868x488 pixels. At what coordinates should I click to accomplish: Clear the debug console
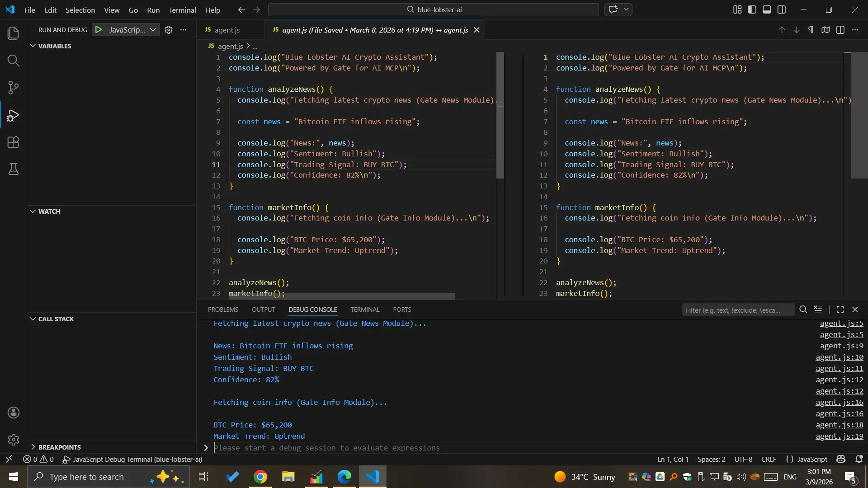[x=818, y=310]
